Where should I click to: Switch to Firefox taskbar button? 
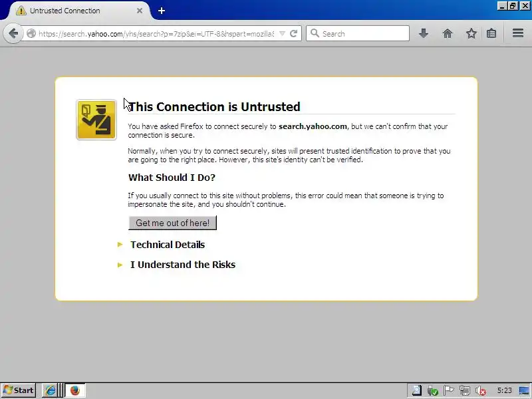tap(75, 390)
